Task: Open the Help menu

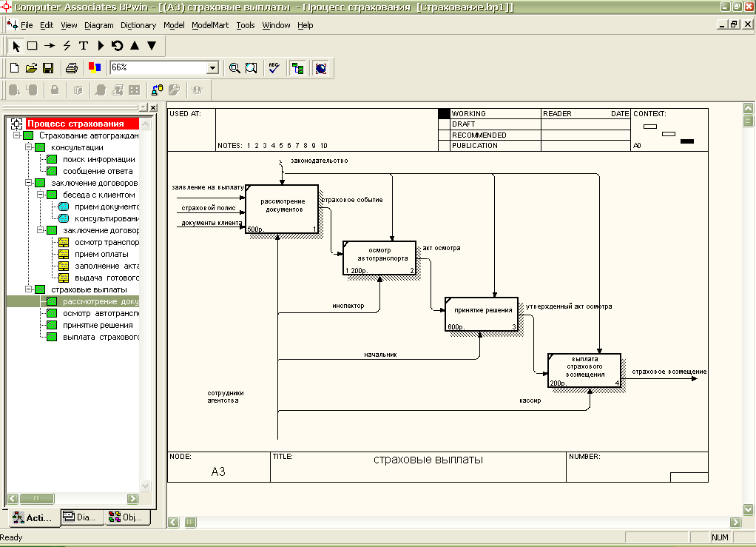Action: [x=306, y=25]
